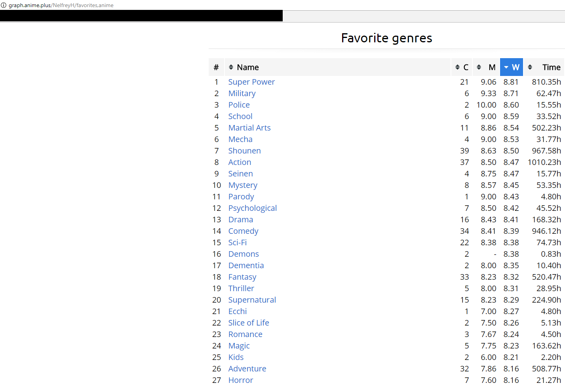Open the Sci-Fi genre link
The width and height of the screenshot is (565, 392).
click(x=238, y=242)
